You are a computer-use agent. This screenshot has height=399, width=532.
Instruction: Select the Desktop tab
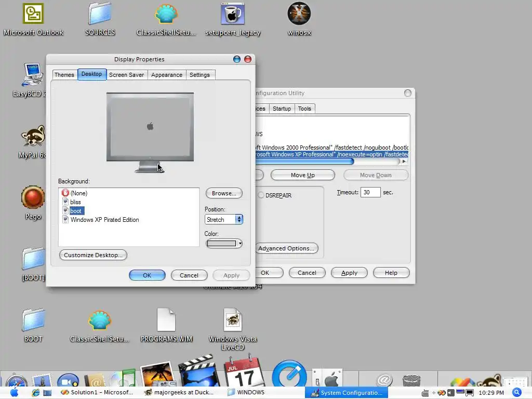[91, 74]
